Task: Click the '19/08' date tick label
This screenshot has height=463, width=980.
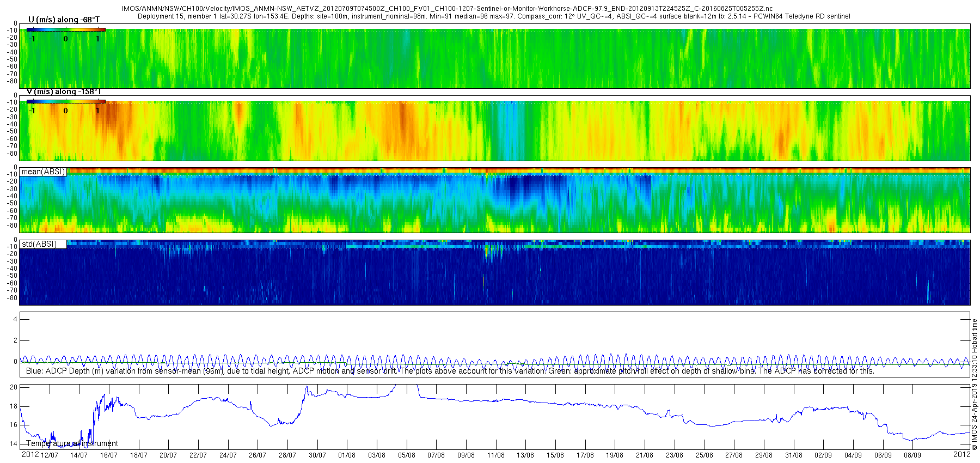Action: [x=615, y=455]
